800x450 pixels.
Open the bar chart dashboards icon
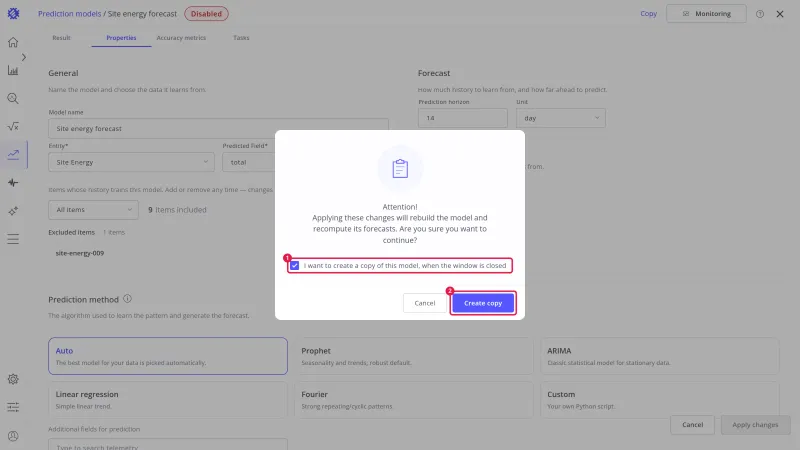point(13,70)
